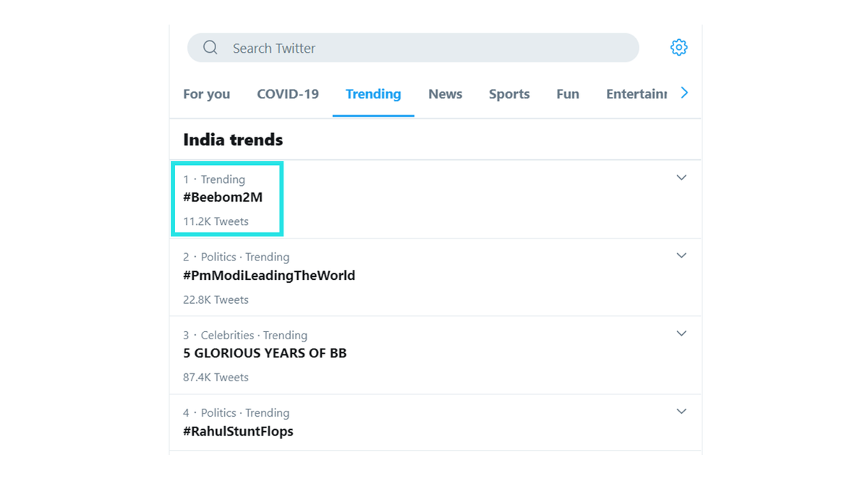Open the COVID-19 tab
Viewport: 868px width, 489px height.
pos(288,94)
